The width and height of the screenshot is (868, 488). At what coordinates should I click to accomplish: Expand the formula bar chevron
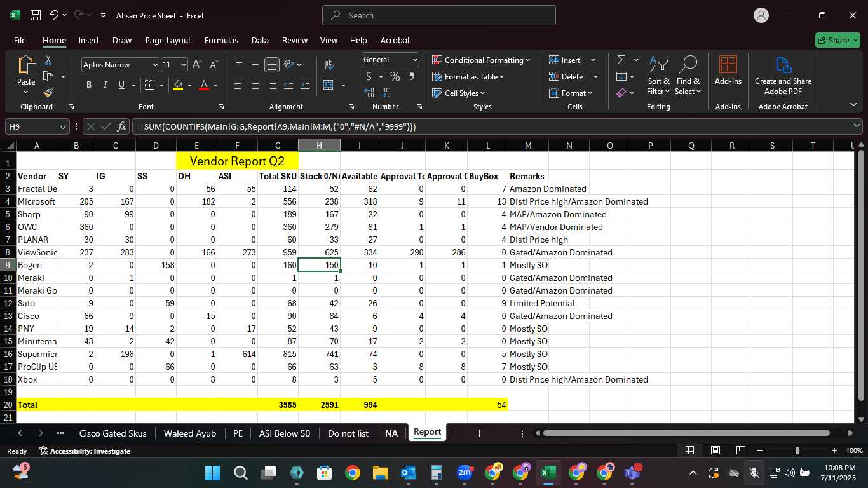pyautogui.click(x=857, y=126)
